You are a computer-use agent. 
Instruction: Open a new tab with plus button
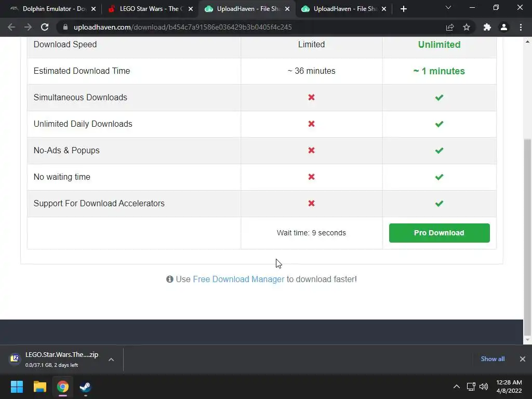403,9
